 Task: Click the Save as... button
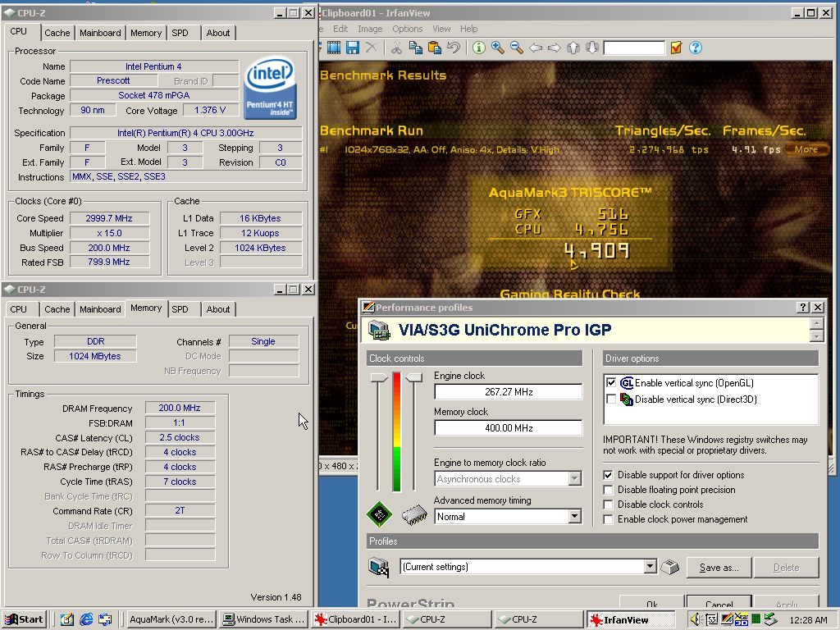coord(719,568)
